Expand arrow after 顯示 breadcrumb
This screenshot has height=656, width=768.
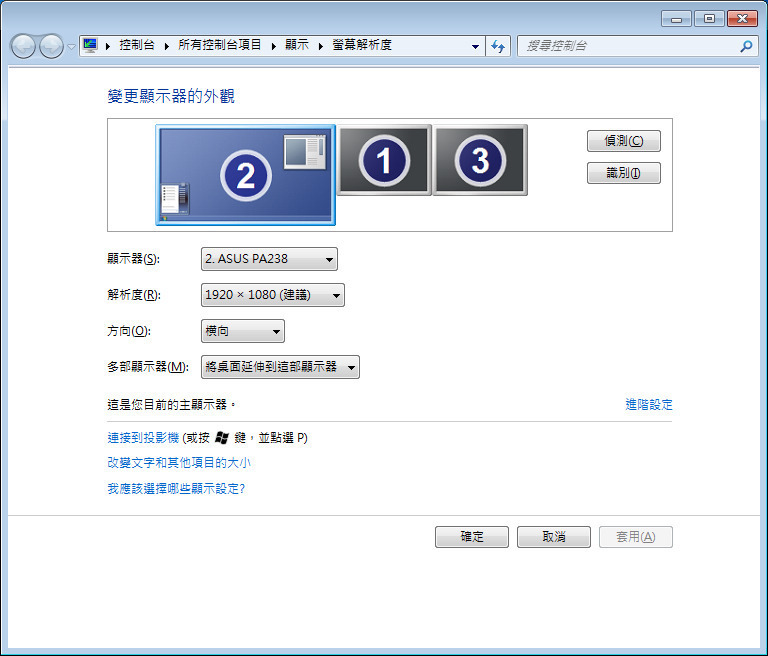[x=321, y=46]
